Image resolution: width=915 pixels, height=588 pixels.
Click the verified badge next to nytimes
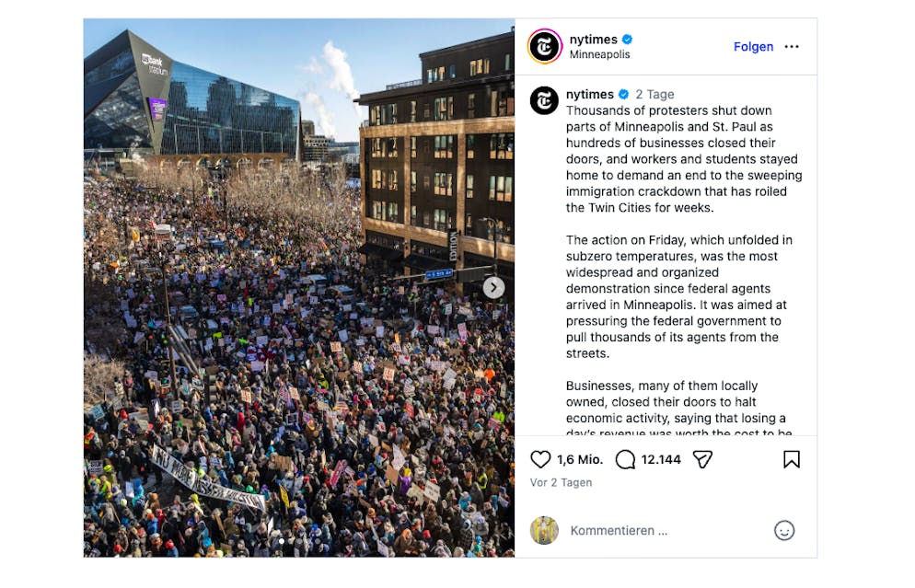[x=627, y=39]
